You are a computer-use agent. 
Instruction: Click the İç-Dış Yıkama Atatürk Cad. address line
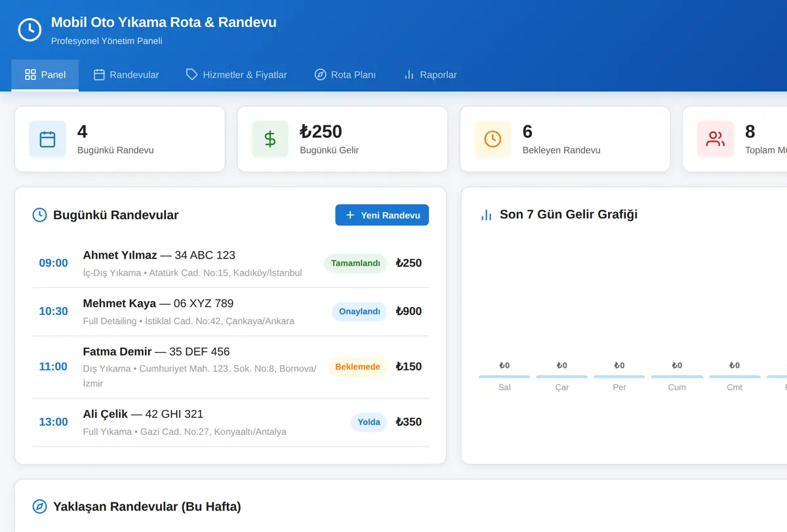pos(193,273)
